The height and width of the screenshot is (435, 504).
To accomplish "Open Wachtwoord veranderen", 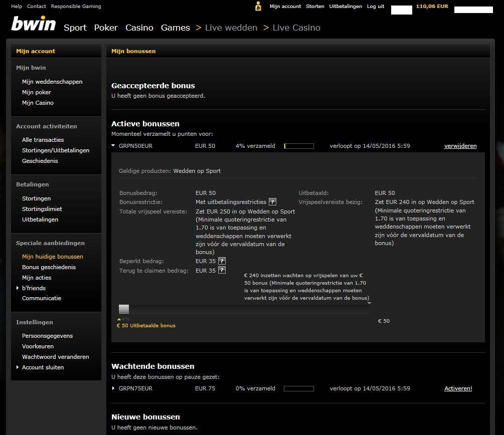I will 55,357.
